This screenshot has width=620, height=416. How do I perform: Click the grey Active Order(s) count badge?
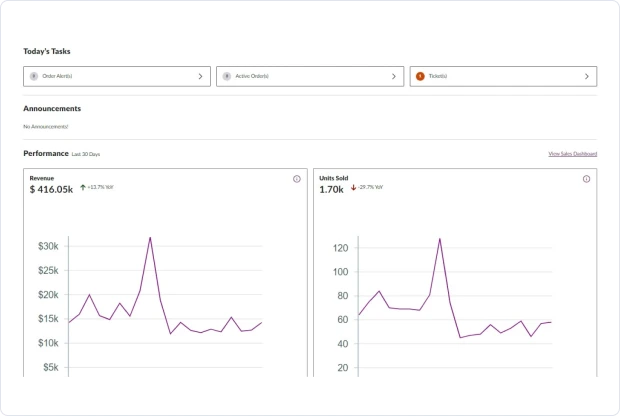(x=227, y=76)
